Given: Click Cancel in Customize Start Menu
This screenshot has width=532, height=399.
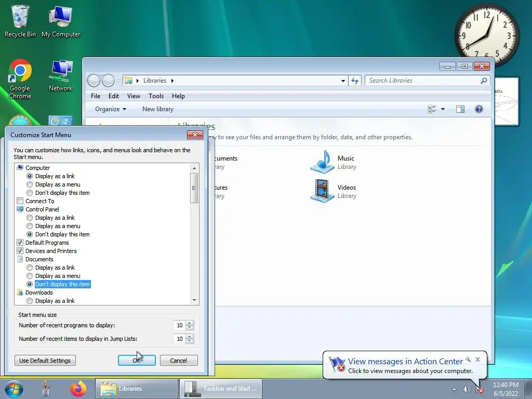Looking at the screenshot, I should [x=179, y=361].
